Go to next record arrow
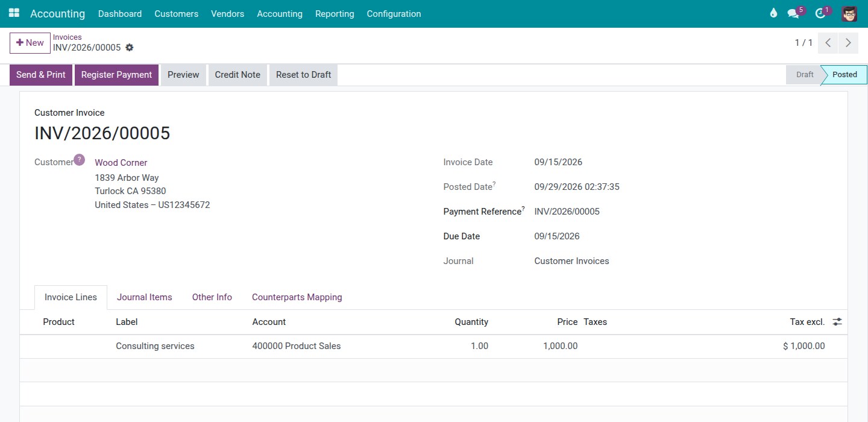The width and height of the screenshot is (868, 422). [x=848, y=43]
